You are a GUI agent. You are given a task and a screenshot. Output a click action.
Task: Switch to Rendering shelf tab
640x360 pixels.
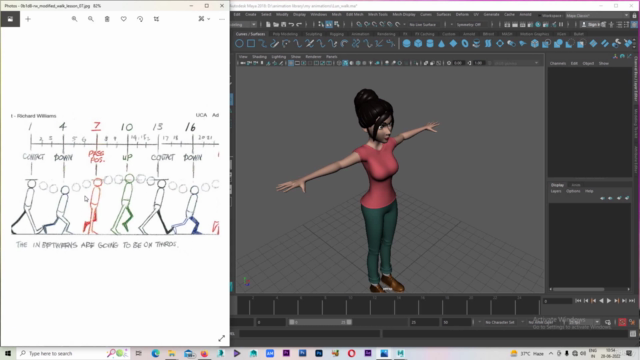[386, 34]
